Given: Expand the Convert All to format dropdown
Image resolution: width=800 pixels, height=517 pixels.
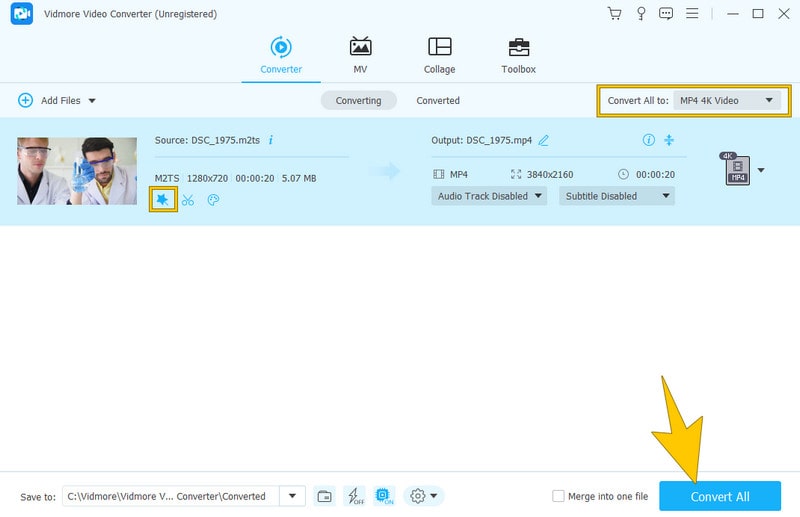Looking at the screenshot, I should tap(727, 100).
